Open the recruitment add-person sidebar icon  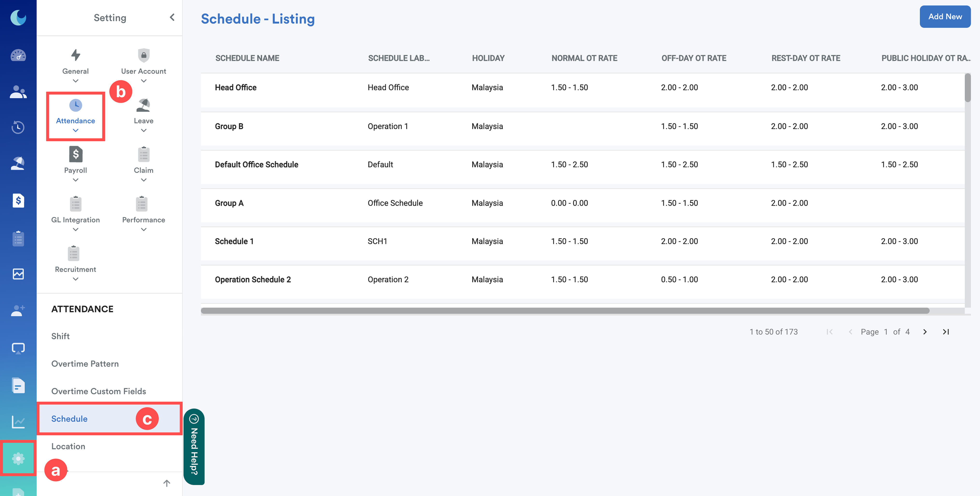pyautogui.click(x=18, y=311)
